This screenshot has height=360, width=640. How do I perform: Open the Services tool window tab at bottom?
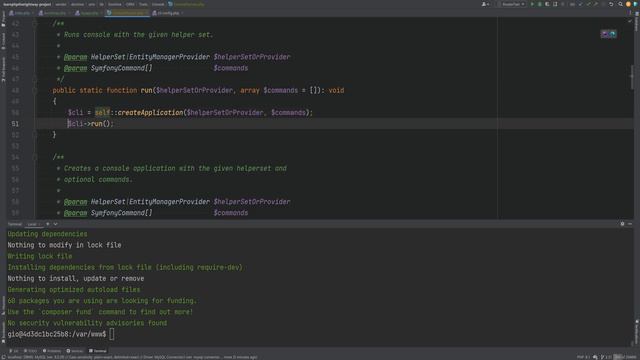pos(75,351)
